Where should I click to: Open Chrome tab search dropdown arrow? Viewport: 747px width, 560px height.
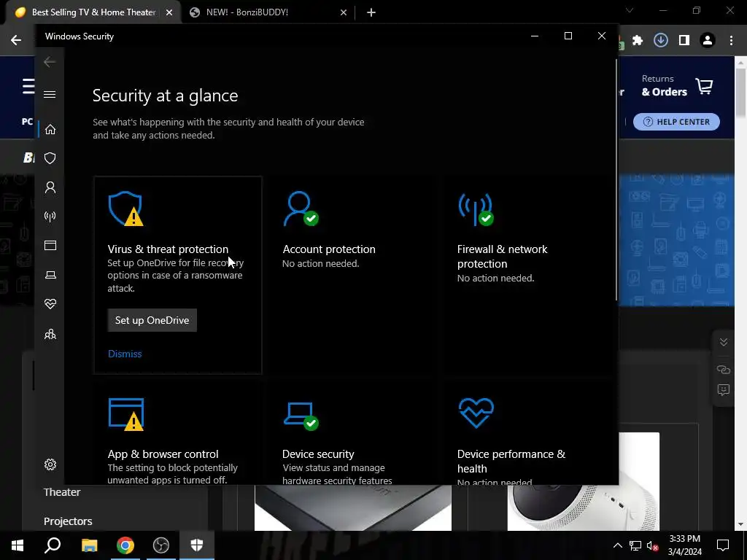coord(630,10)
